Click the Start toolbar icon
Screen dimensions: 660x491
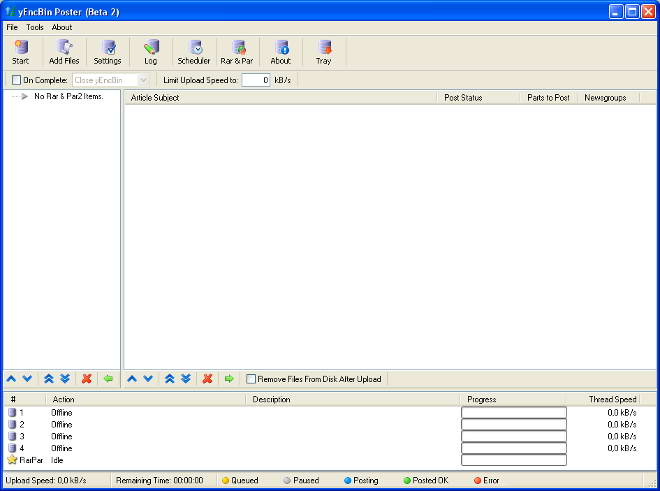[20, 52]
